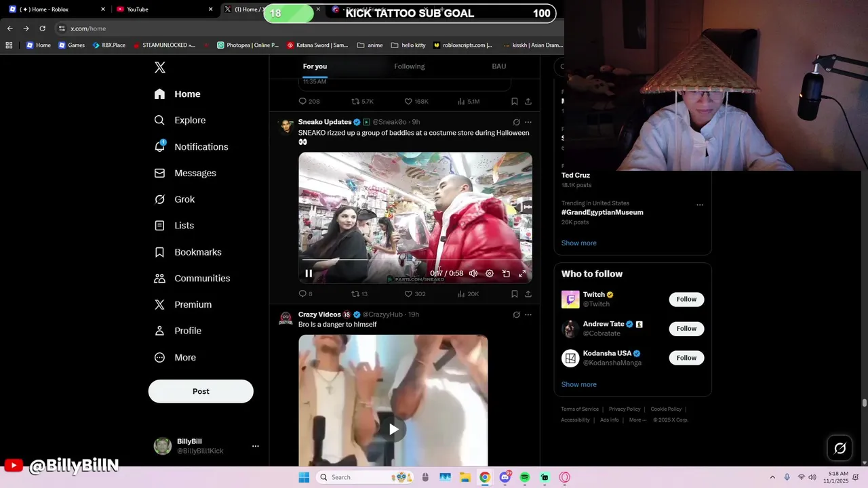Follow Andrew Tate
Screen dimensions: 868x488
(686, 328)
